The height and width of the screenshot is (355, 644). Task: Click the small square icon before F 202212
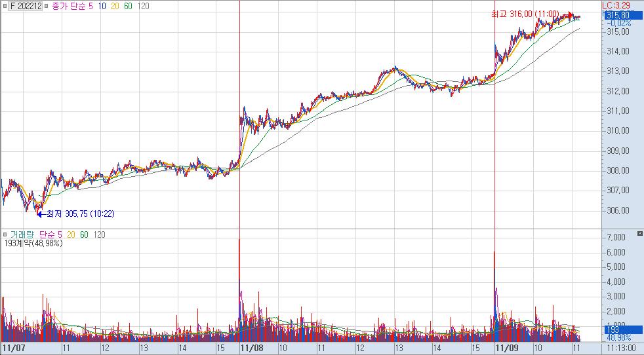tap(4, 6)
